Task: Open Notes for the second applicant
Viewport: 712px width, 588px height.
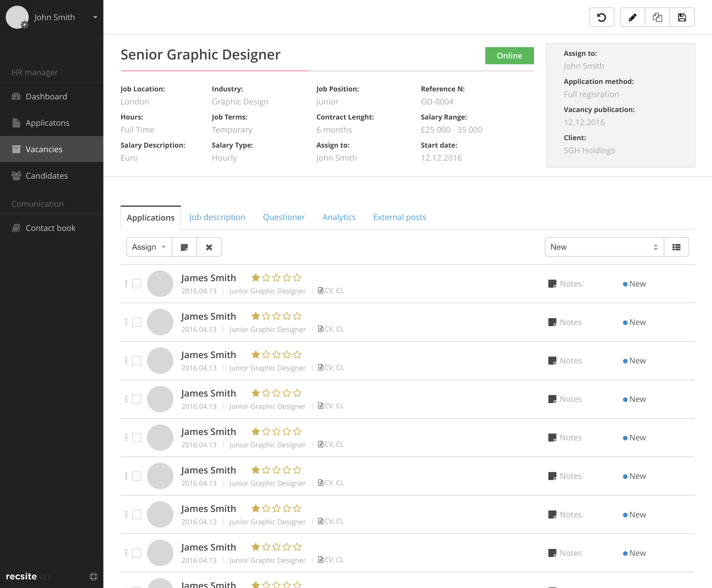Action: [x=565, y=322]
